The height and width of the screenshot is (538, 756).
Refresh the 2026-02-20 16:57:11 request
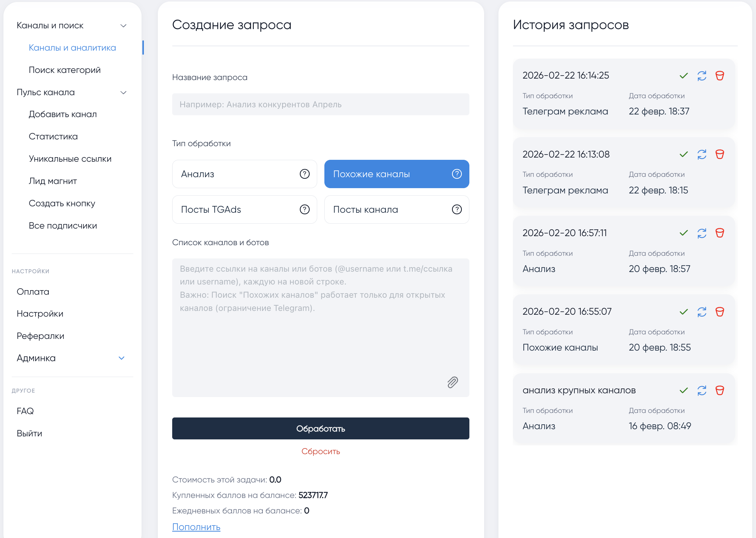[702, 233]
